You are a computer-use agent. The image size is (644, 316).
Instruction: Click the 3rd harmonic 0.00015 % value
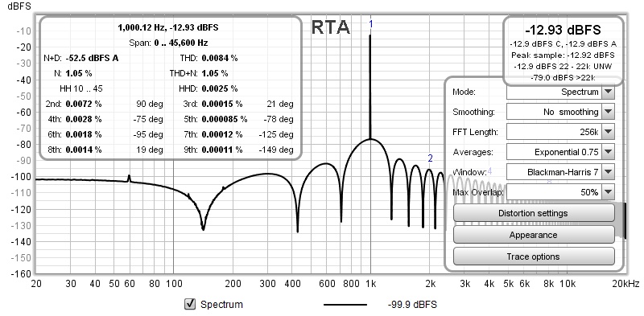(222, 104)
